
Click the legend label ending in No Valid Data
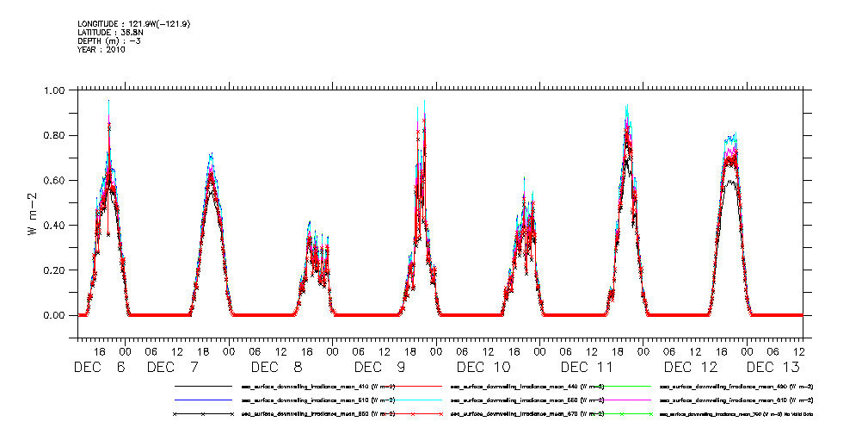736,414
